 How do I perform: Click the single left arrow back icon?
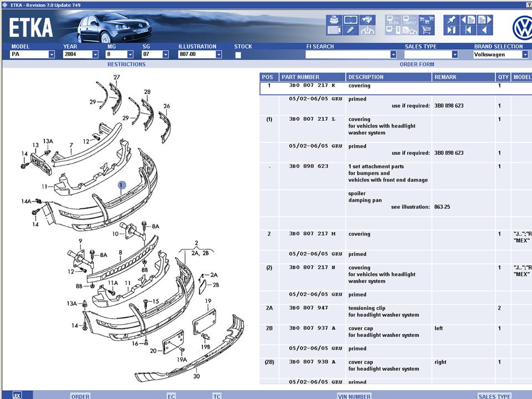coord(485,30)
